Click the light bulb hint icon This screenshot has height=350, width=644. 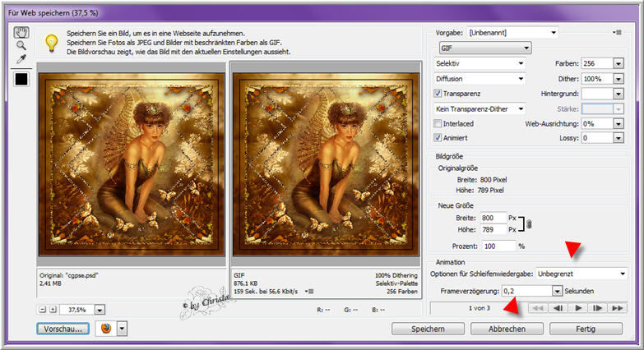tap(51, 43)
